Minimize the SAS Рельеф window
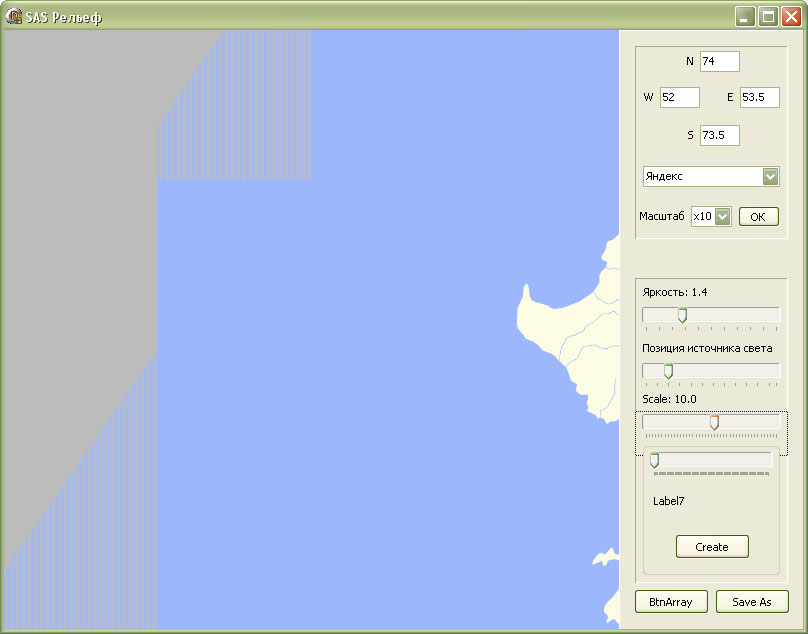 (745, 17)
